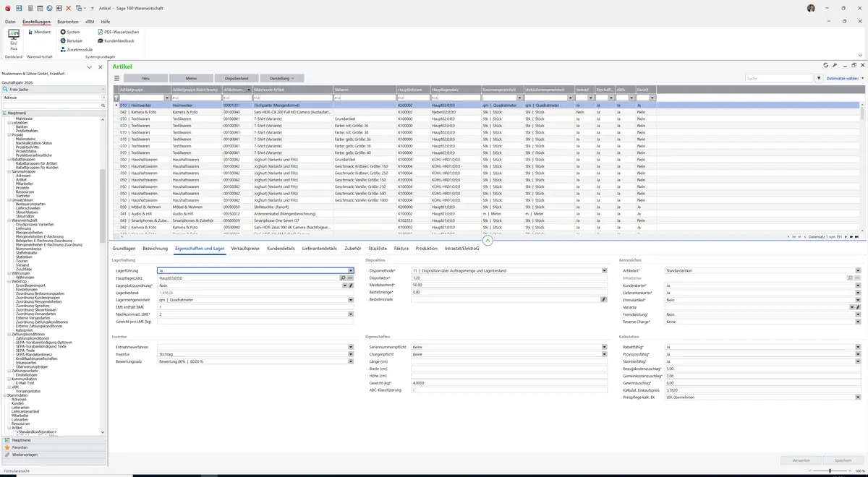Open the Lagerführung dropdown
868x477 pixels.
[351, 270]
